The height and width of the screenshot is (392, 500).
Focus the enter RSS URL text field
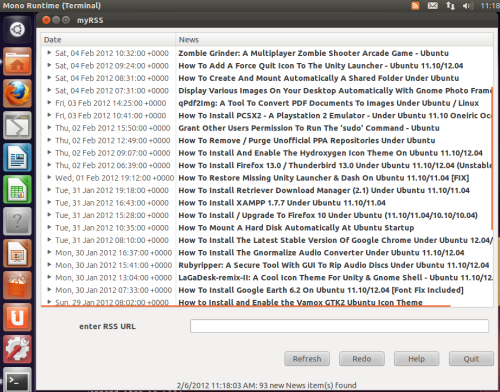[339, 326]
